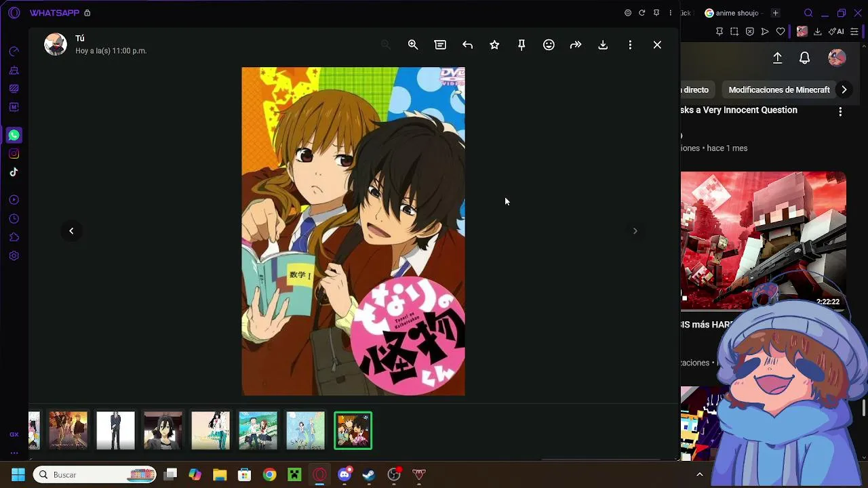Open Task View on the taskbar
Image resolution: width=868 pixels, height=488 pixels.
point(170,474)
